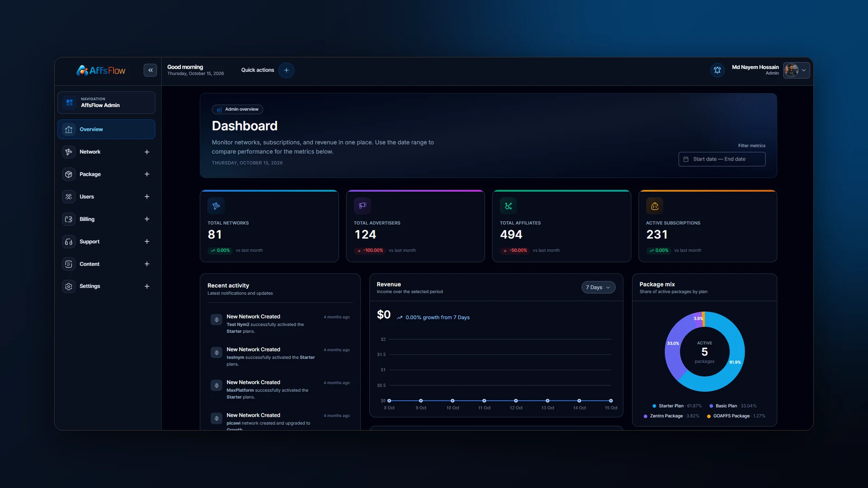Click the Overview home icon
Image resolution: width=868 pixels, height=488 pixels.
[x=69, y=129]
